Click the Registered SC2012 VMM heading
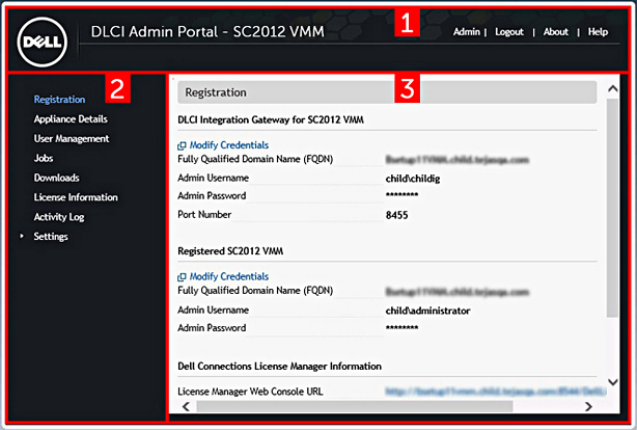 pos(230,251)
